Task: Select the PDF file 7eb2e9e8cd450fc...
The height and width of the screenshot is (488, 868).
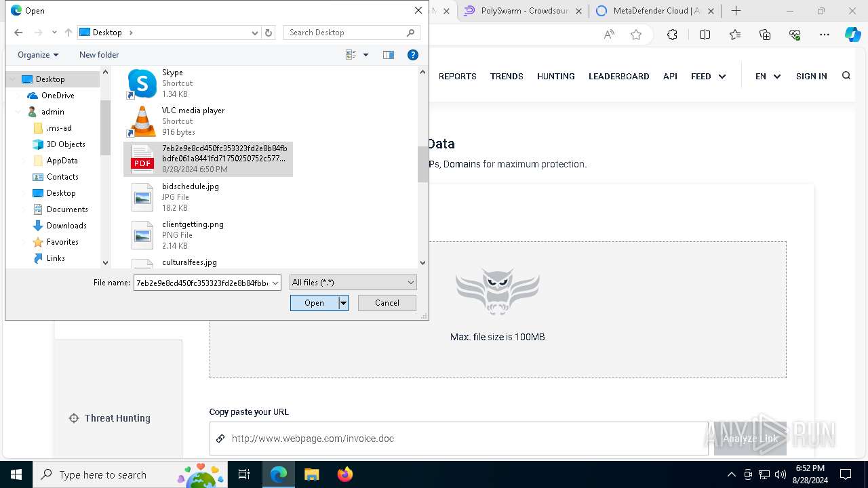Action: [x=208, y=159]
